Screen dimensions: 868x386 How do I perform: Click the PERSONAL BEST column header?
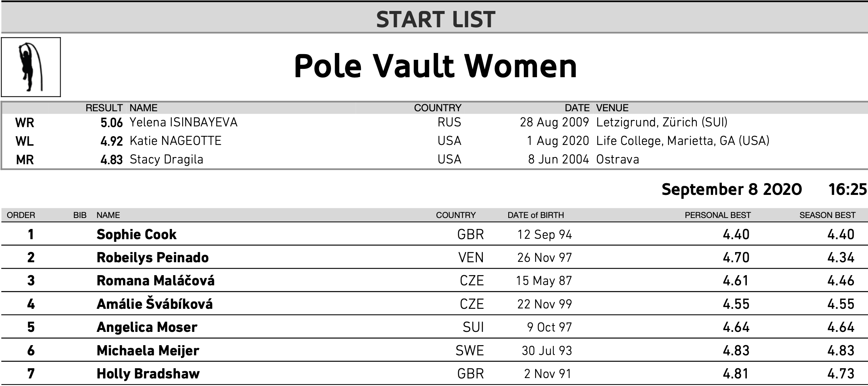(718, 215)
